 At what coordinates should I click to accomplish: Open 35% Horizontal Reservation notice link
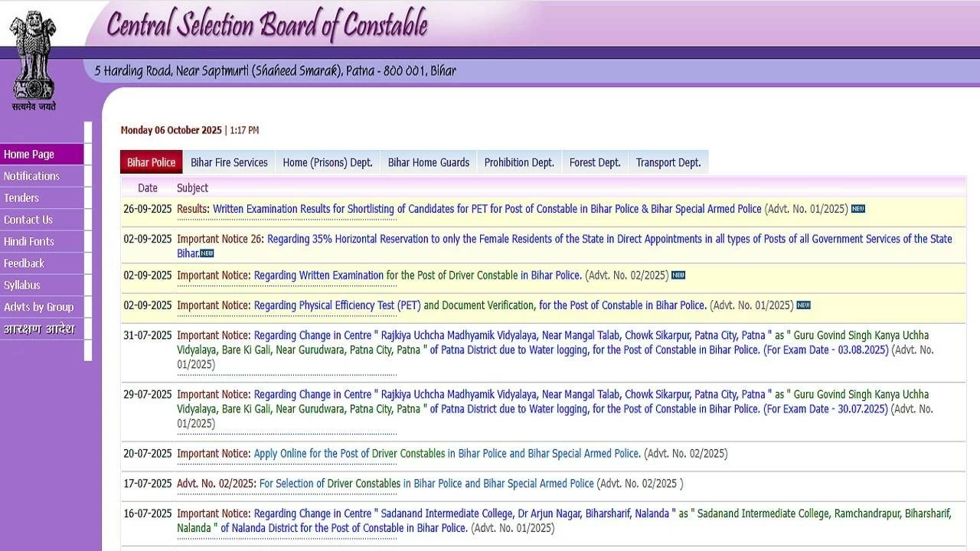[609, 239]
